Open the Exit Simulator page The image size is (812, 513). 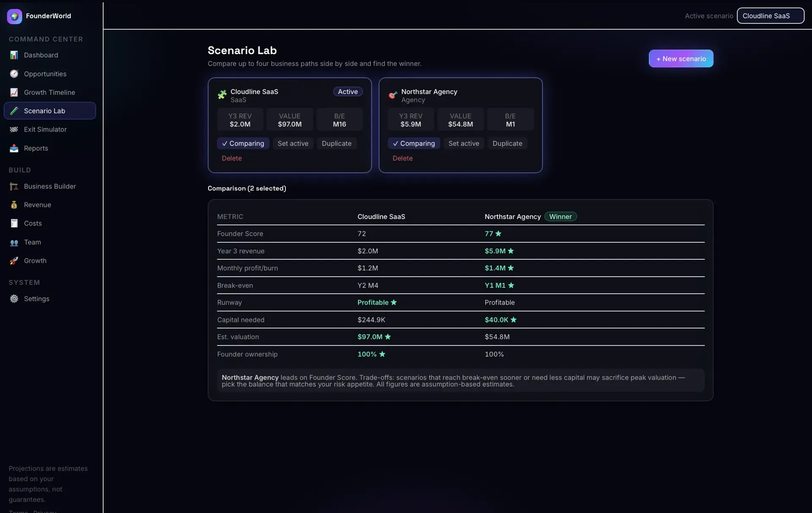[50, 129]
